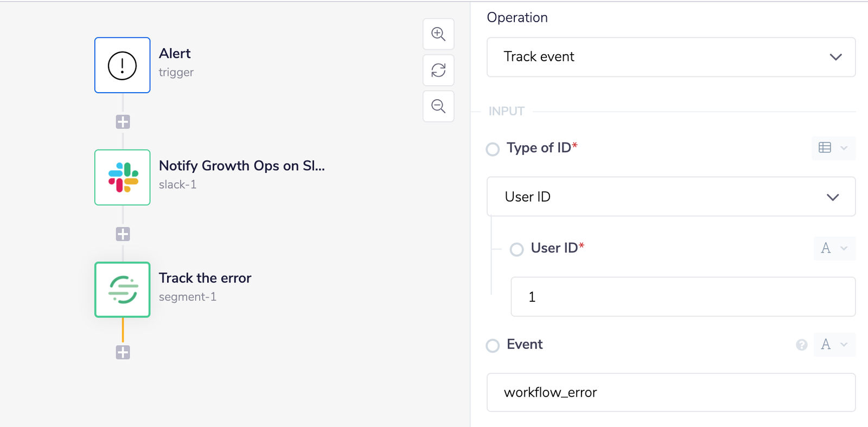This screenshot has width=868, height=427.
Task: Open the Operation Track event dropdown
Action: point(671,57)
